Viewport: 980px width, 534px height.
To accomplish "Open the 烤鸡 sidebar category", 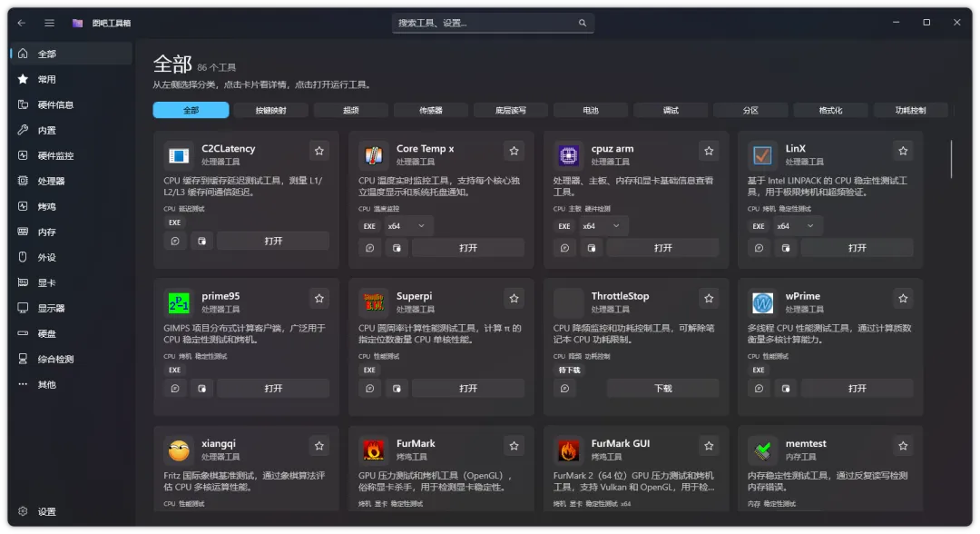I will coord(72,206).
